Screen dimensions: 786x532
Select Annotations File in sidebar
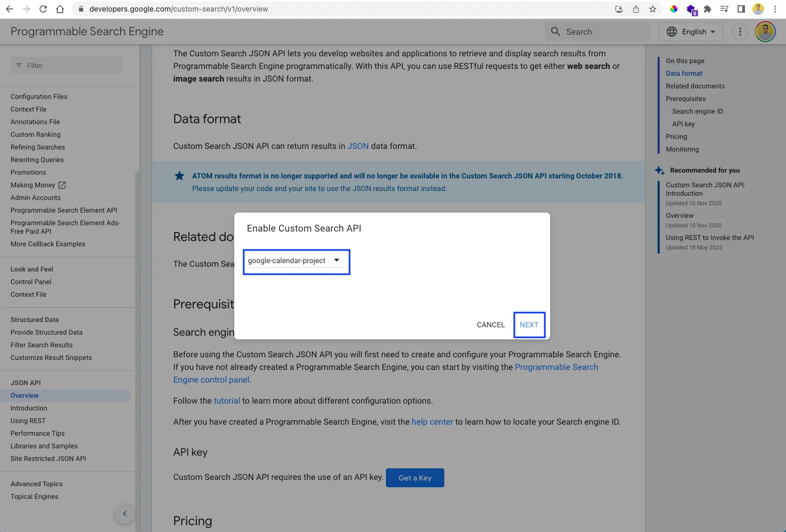pyautogui.click(x=35, y=122)
